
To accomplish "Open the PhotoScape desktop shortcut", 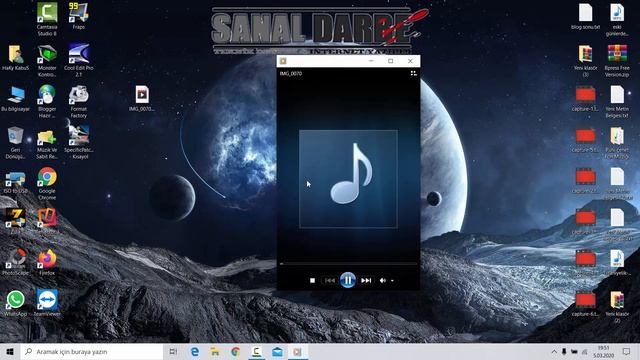I will click(16, 262).
